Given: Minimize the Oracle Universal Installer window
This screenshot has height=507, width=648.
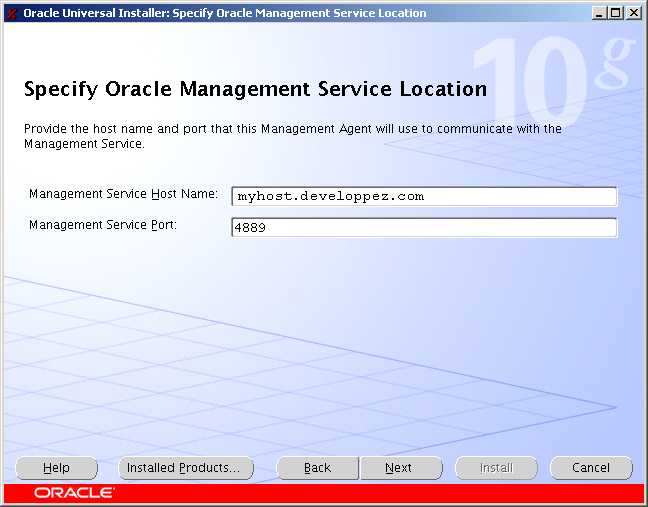Looking at the screenshot, I should [x=599, y=13].
